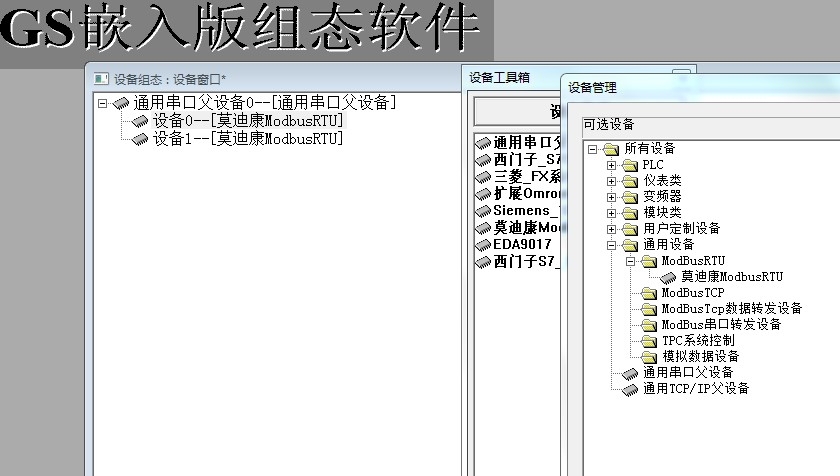Select EDA9017 in device toolbox
Image resolution: width=840 pixels, height=476 pixels.
click(522, 245)
